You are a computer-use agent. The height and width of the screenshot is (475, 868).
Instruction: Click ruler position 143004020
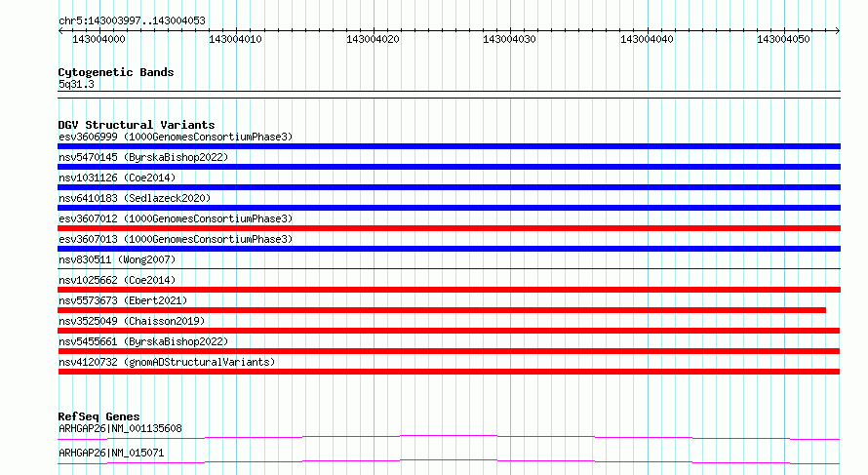(x=374, y=39)
